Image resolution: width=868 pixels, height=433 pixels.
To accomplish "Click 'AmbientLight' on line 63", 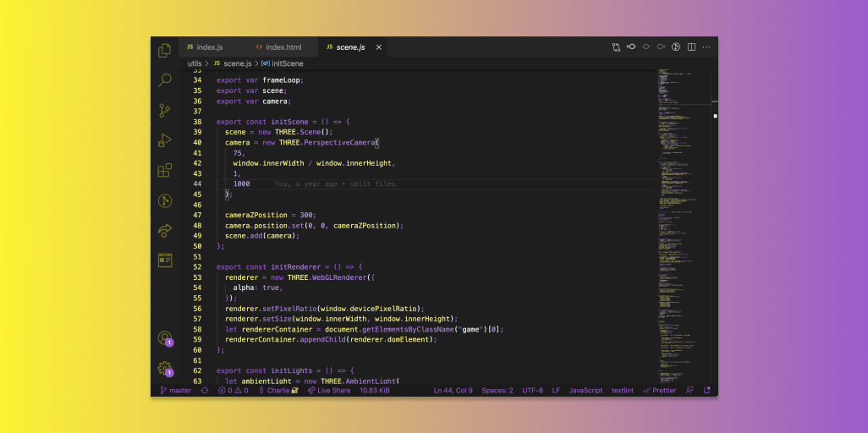I will coord(371,381).
